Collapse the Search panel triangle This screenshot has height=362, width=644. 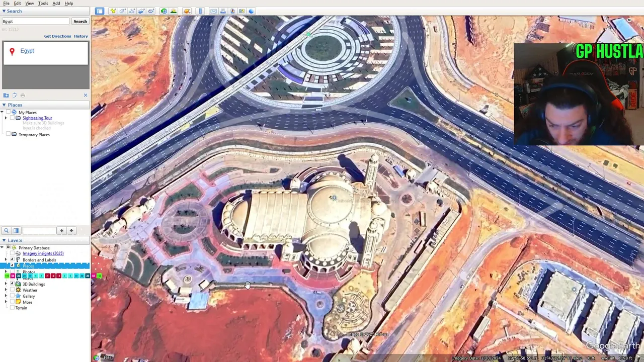tap(4, 11)
